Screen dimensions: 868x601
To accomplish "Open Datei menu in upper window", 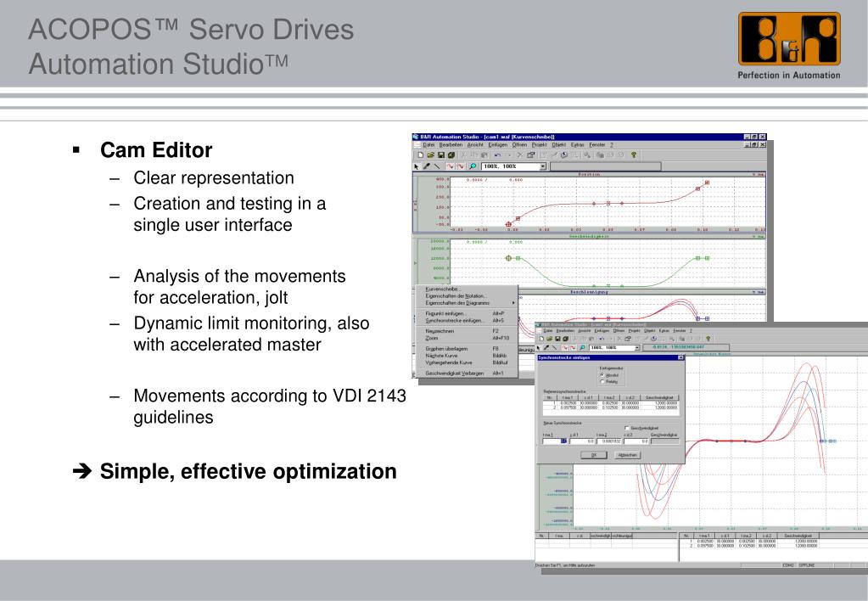I will pyautogui.click(x=428, y=144).
